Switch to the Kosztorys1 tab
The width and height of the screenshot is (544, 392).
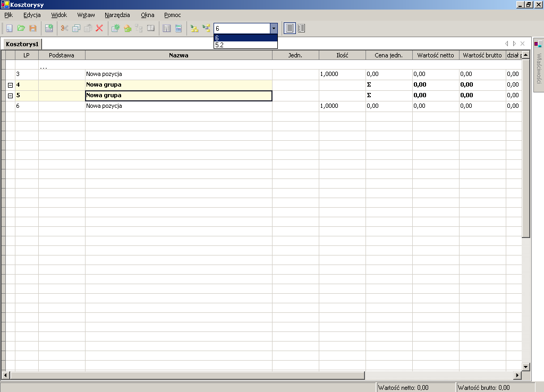tap(22, 44)
